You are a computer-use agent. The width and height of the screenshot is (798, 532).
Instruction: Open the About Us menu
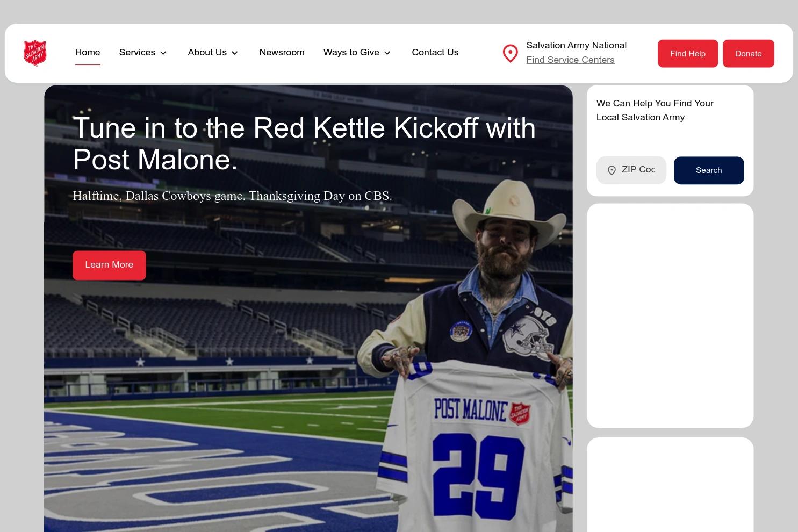(207, 52)
